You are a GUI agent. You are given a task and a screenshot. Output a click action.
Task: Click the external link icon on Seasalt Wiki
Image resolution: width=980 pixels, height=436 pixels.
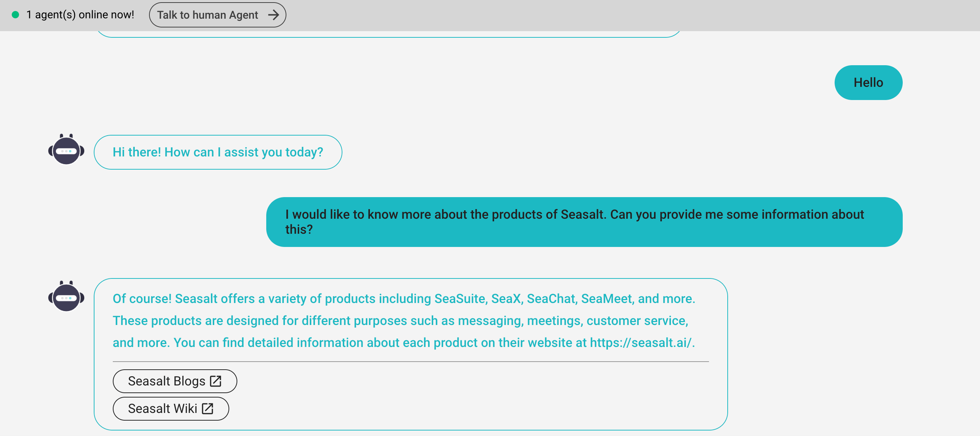[x=207, y=408]
